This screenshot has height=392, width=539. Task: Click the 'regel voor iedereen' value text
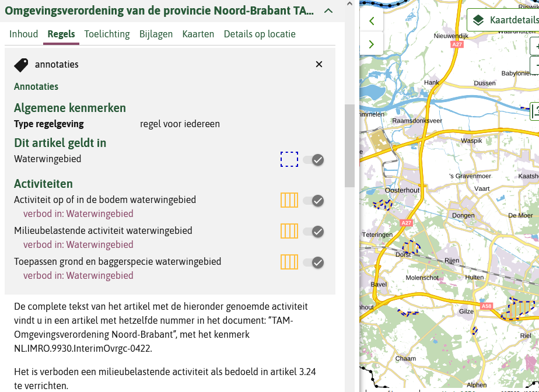click(180, 124)
